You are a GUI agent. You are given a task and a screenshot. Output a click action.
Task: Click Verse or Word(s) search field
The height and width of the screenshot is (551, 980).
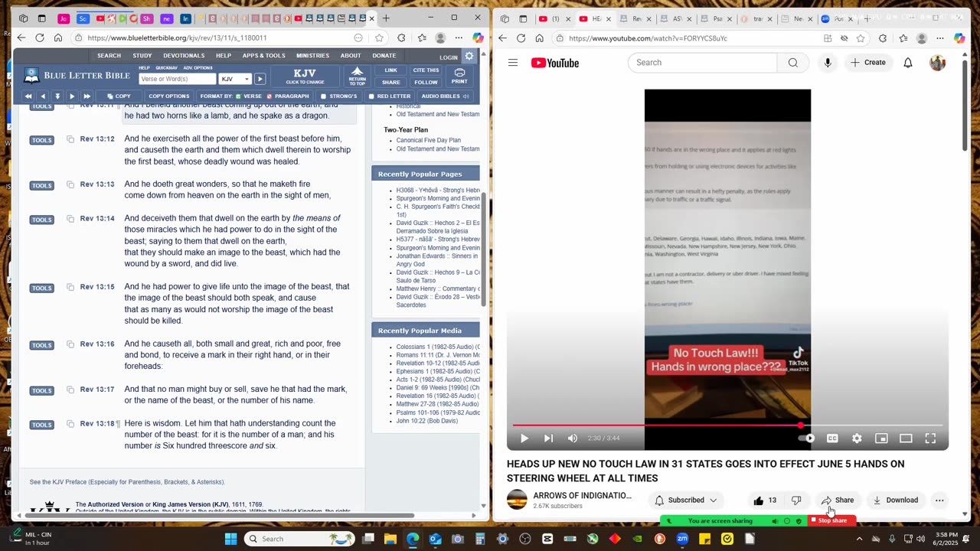(177, 79)
